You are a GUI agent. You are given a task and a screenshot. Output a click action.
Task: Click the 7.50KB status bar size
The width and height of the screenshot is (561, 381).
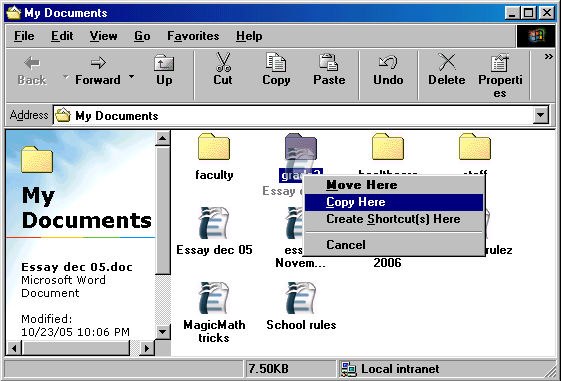269,369
